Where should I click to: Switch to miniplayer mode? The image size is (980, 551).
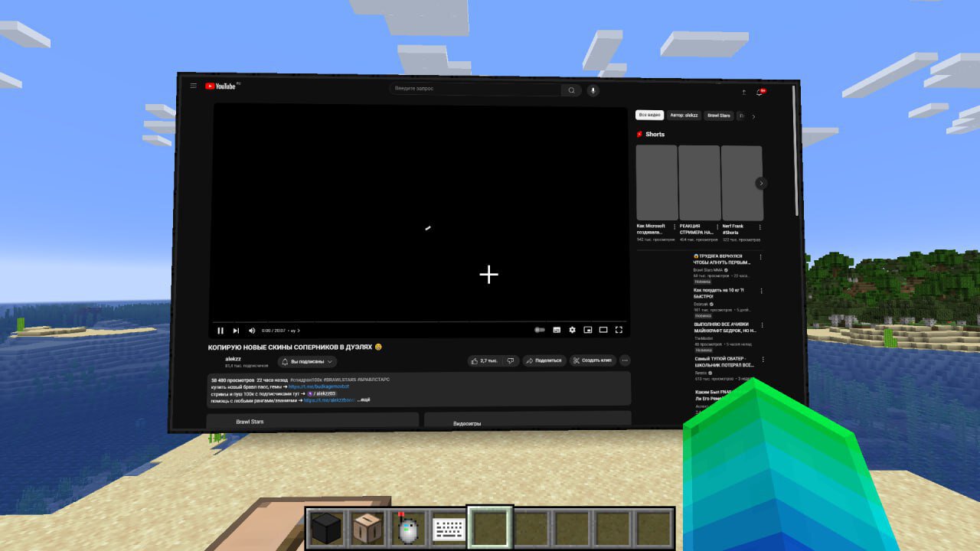click(x=588, y=330)
